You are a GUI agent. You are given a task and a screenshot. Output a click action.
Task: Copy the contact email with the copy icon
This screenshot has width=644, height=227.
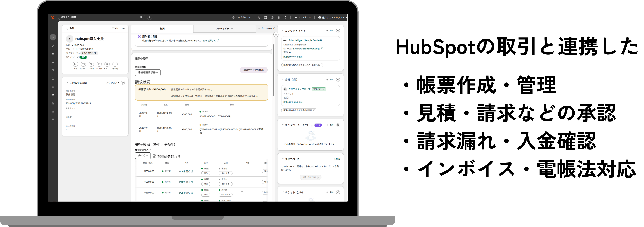coord(322,48)
